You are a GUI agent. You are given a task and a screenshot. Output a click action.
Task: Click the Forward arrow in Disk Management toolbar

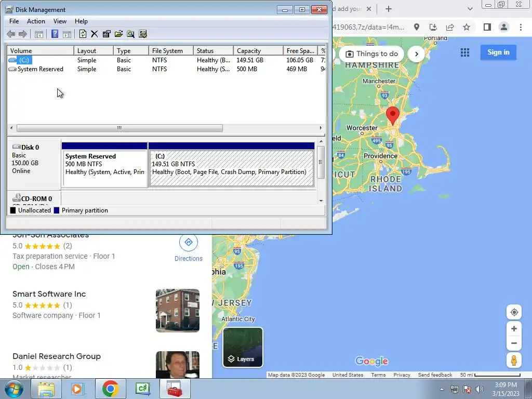click(23, 34)
